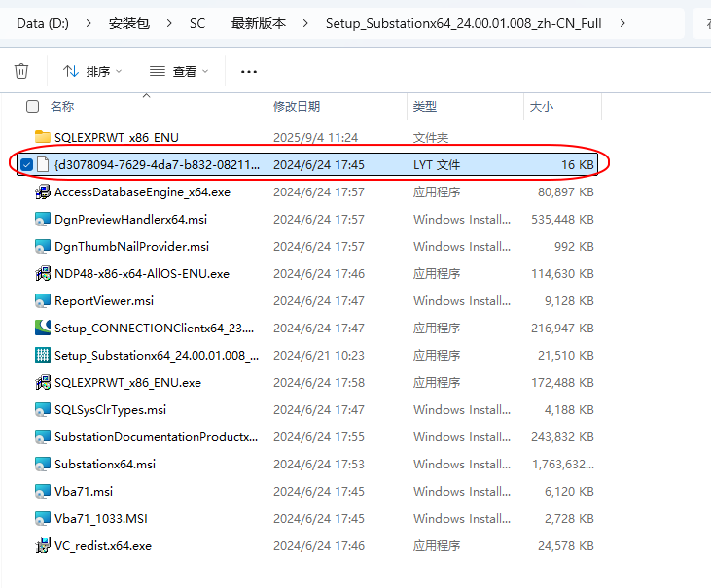Go to 最新版本 folder in breadcrumb
Viewport: 711px width, 588px height.
pos(259,23)
